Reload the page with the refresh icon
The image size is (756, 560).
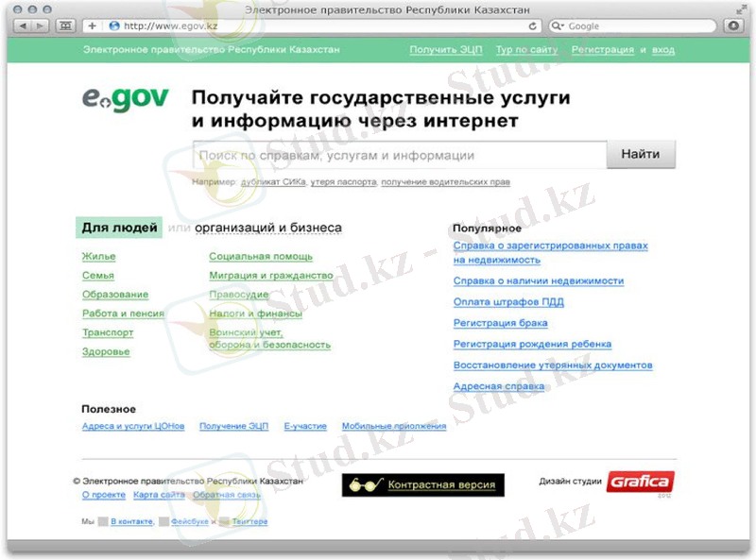pos(533,26)
